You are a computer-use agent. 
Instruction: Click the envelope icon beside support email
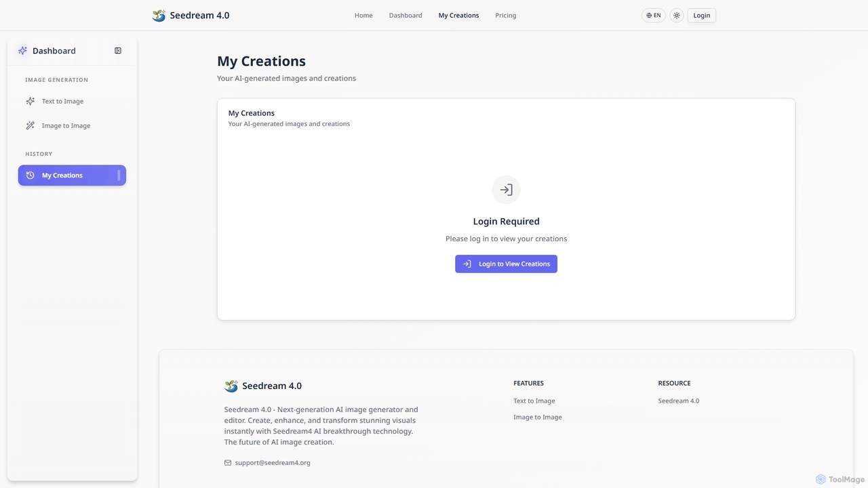point(228,463)
